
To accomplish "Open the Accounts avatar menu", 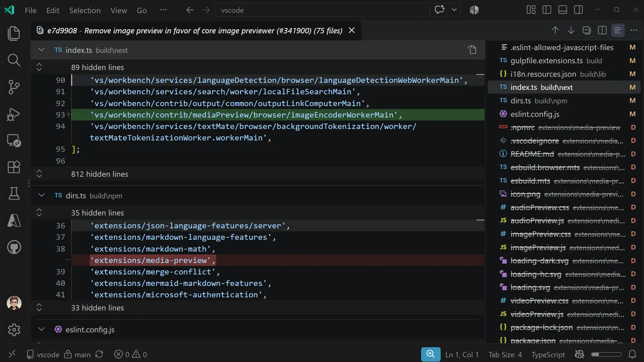I will pos(14,303).
